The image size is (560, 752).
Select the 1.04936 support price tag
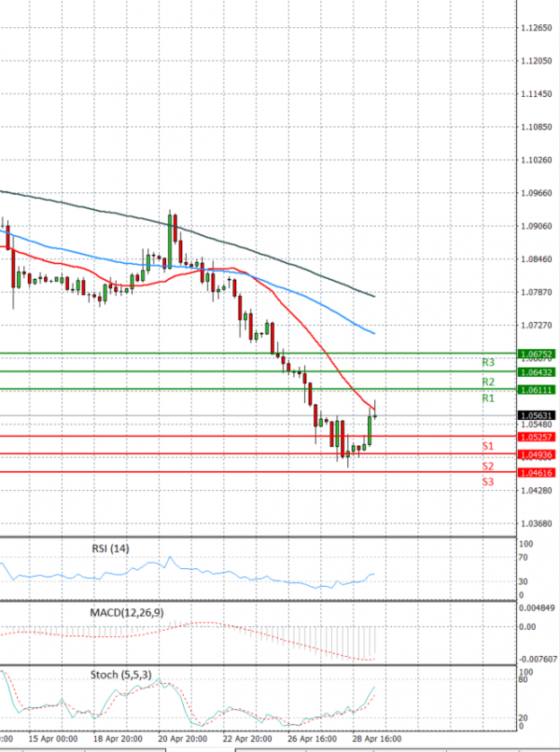click(537, 454)
